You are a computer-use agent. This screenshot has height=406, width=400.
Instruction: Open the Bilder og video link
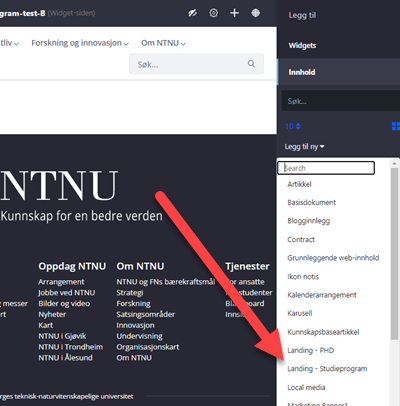64,303
